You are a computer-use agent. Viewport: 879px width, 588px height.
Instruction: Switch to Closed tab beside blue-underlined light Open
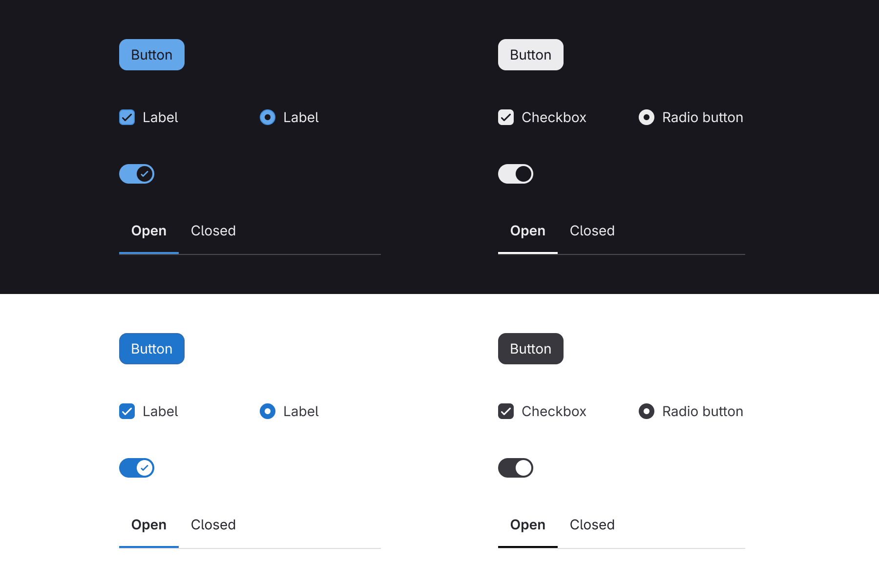click(213, 525)
